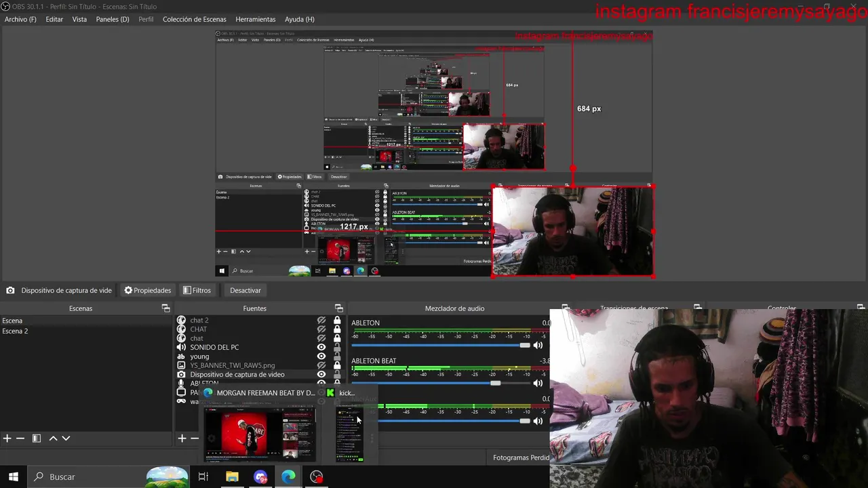
Task: Float the Fuentes panel with its dock icon
Action: [339, 308]
